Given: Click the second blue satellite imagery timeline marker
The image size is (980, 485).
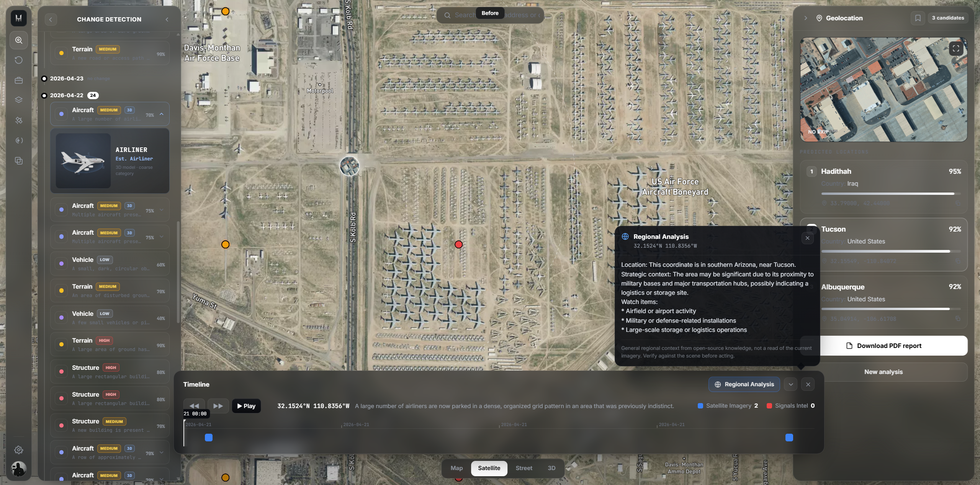Looking at the screenshot, I should click(x=789, y=438).
